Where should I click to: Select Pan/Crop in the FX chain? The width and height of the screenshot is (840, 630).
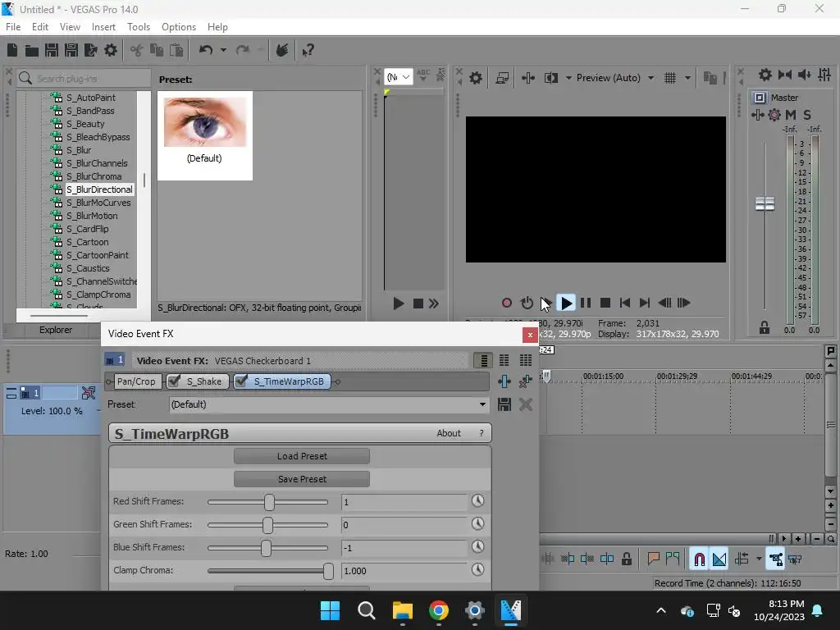click(x=136, y=381)
